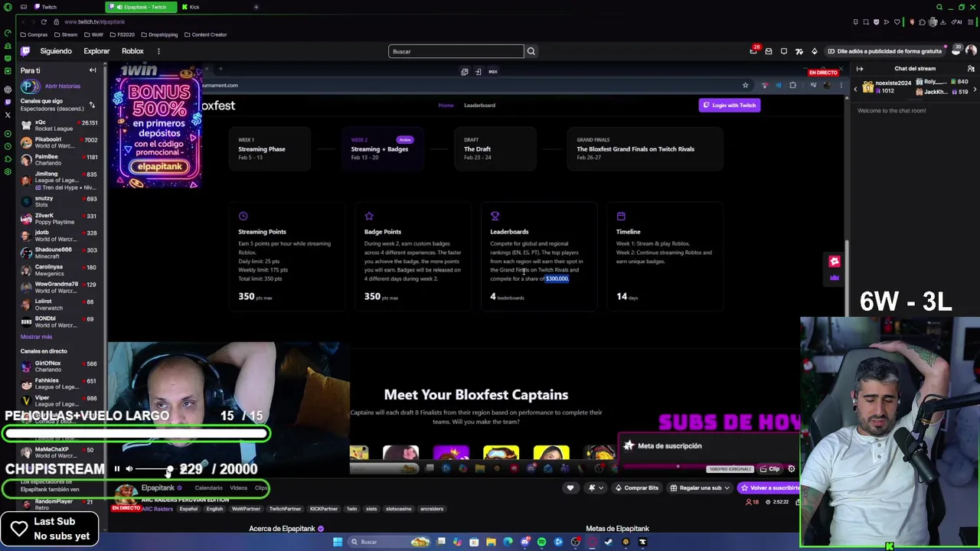
Task: Open Regalar una sub dropdown
Action: click(699, 487)
